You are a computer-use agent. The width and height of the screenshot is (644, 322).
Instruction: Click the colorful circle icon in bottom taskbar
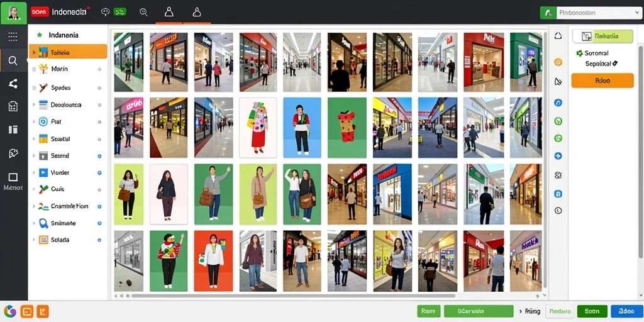pyautogui.click(x=10, y=311)
